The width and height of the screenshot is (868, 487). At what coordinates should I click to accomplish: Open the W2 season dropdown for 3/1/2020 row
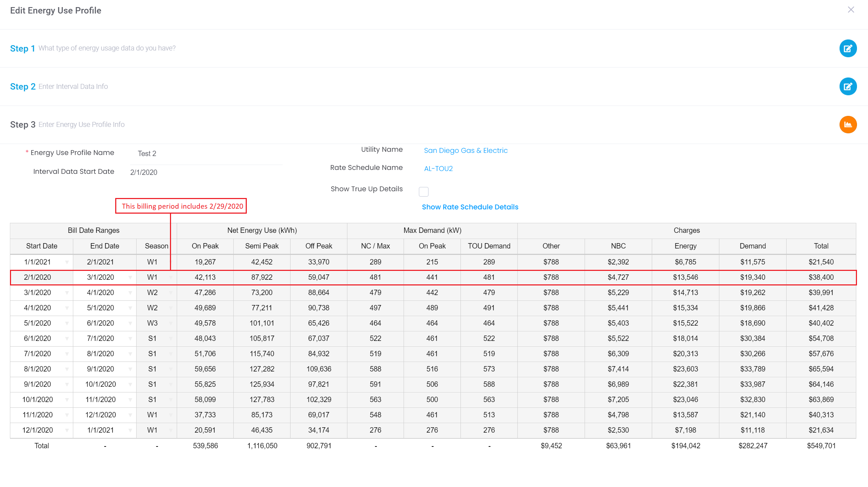[171, 293]
